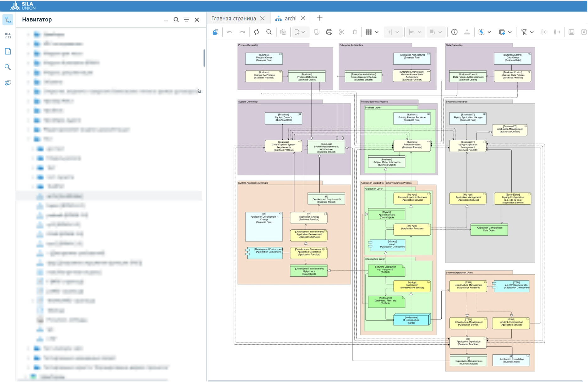Click the magnifier icon in diagram toolbar
The height and width of the screenshot is (383, 588).
(269, 32)
